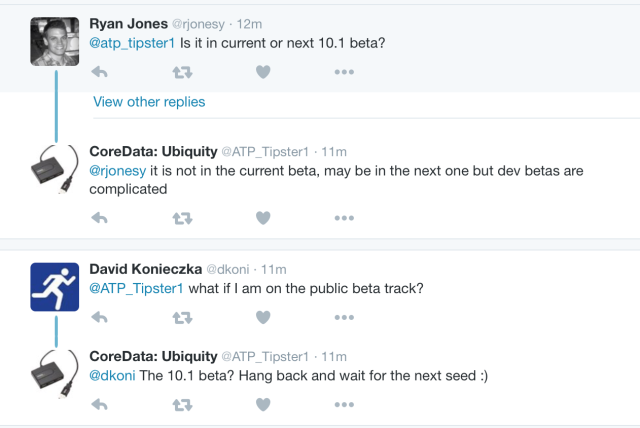Retweet Ryan Jones's 10.1 beta question
The height and width of the screenshot is (428, 640).
[182, 73]
